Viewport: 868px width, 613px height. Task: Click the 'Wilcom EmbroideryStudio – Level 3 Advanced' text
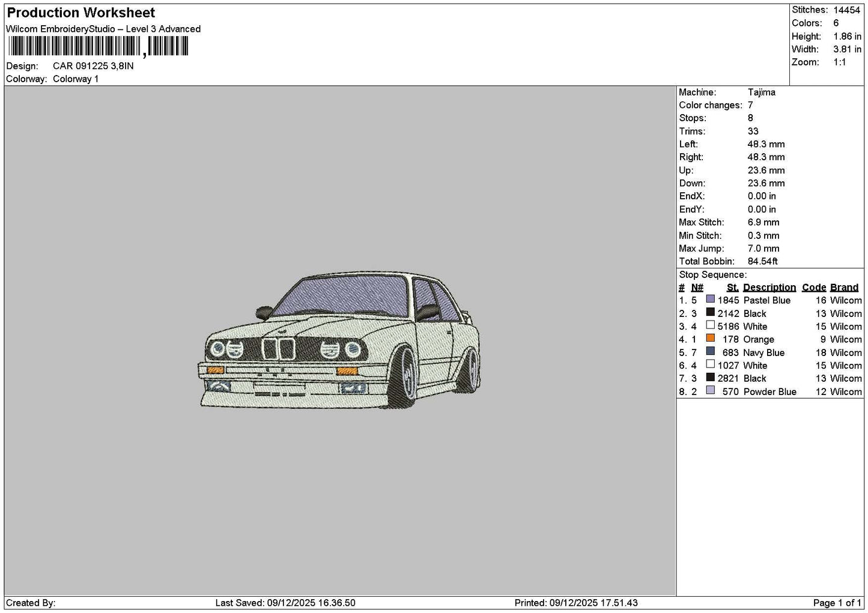(103, 29)
